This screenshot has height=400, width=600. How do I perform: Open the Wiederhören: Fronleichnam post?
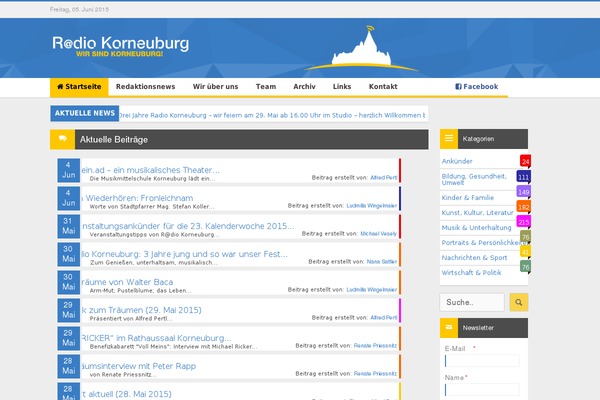click(x=137, y=198)
